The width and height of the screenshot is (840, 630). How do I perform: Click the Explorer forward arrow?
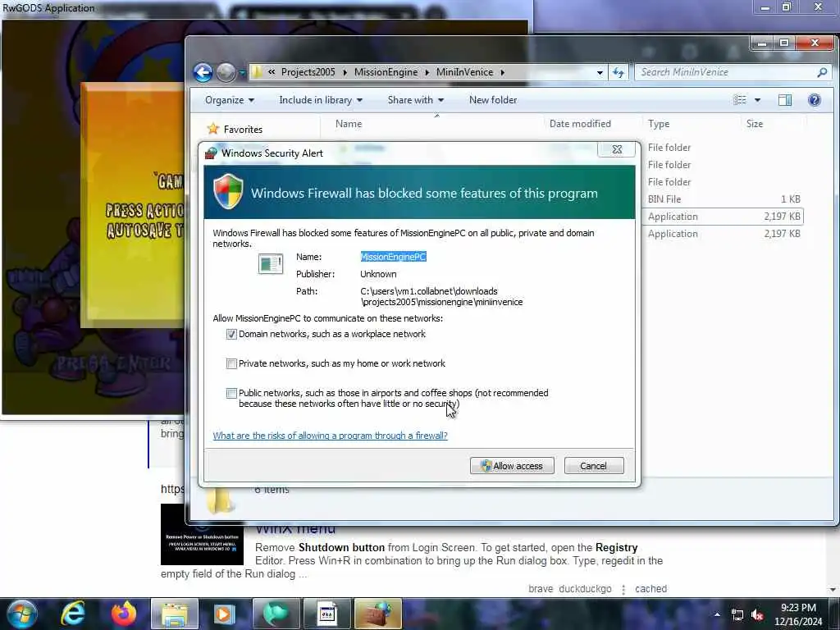226,72
